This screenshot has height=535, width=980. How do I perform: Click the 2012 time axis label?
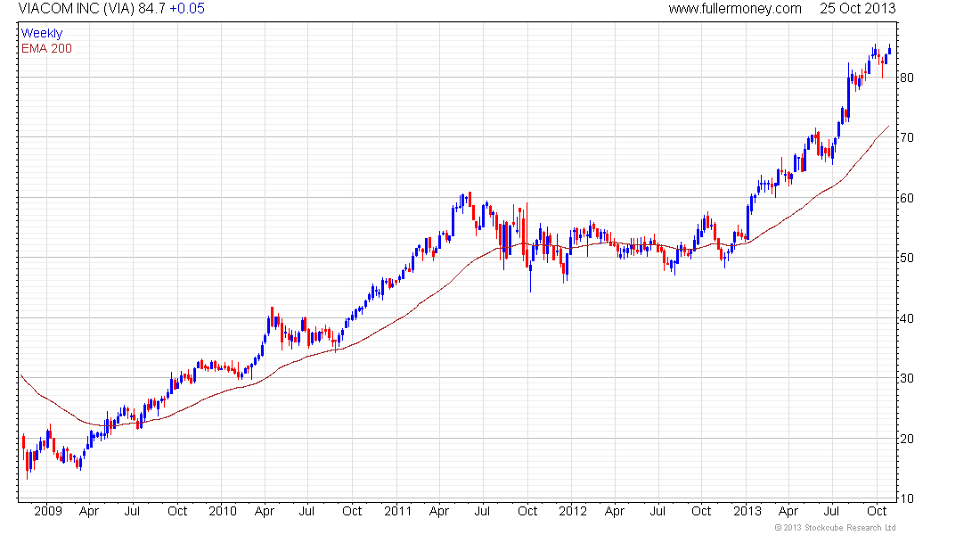click(573, 511)
